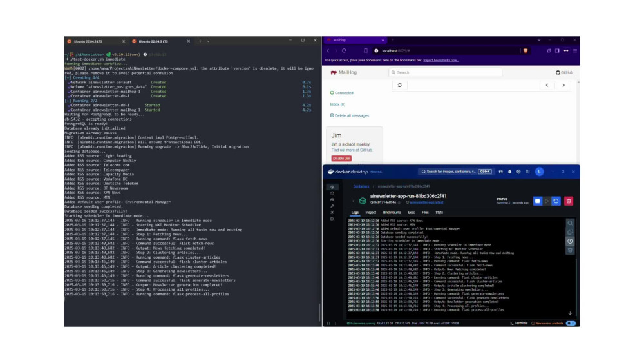Image resolution: width=644 pixels, height=363 pixels.
Task: Open the Exec tab in Docker
Action: [x=411, y=213]
